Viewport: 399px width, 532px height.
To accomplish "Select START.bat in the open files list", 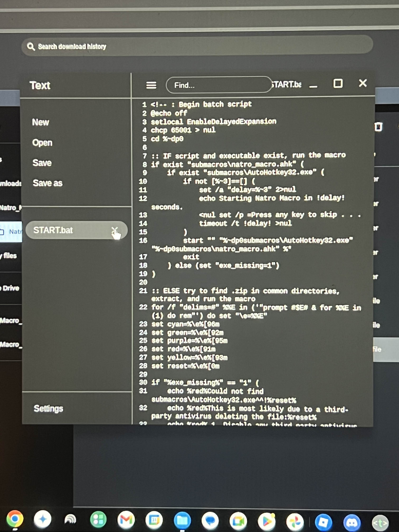I will (53, 230).
